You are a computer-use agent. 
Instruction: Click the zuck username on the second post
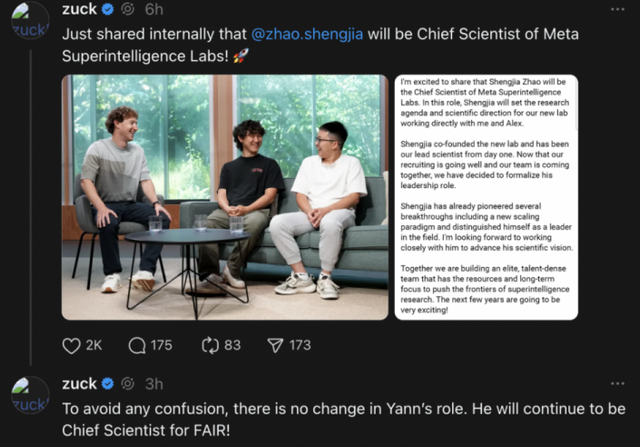pos(80,384)
